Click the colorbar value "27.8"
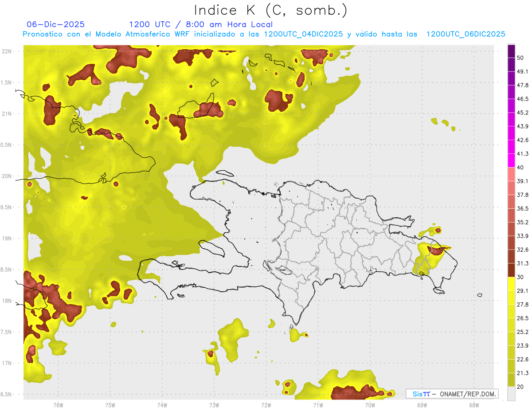 click(523, 305)
